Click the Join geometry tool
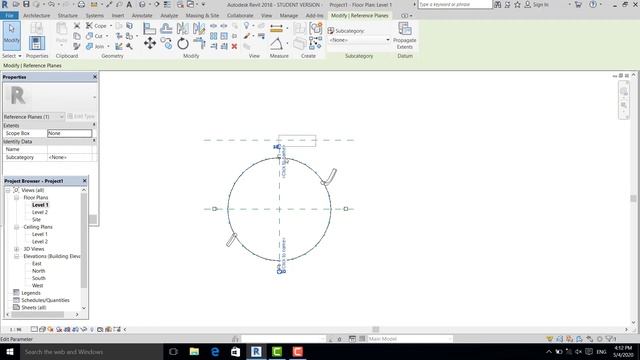Screen dimensions: 640x360 pyautogui.click(x=96, y=47)
